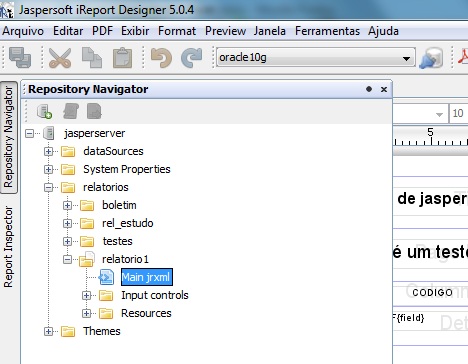Select the Main jrxml tree item
Image resolution: width=468 pixels, height=364 pixels.
[x=147, y=277]
